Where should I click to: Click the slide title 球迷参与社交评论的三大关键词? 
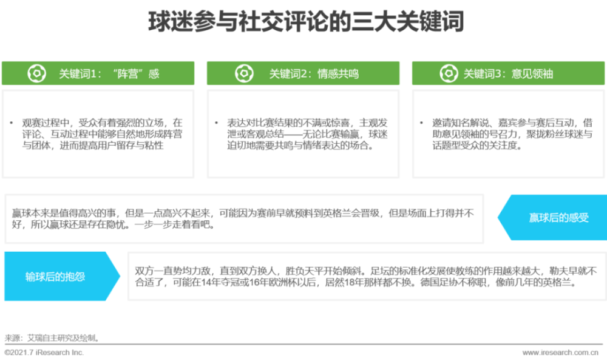[x=306, y=21]
